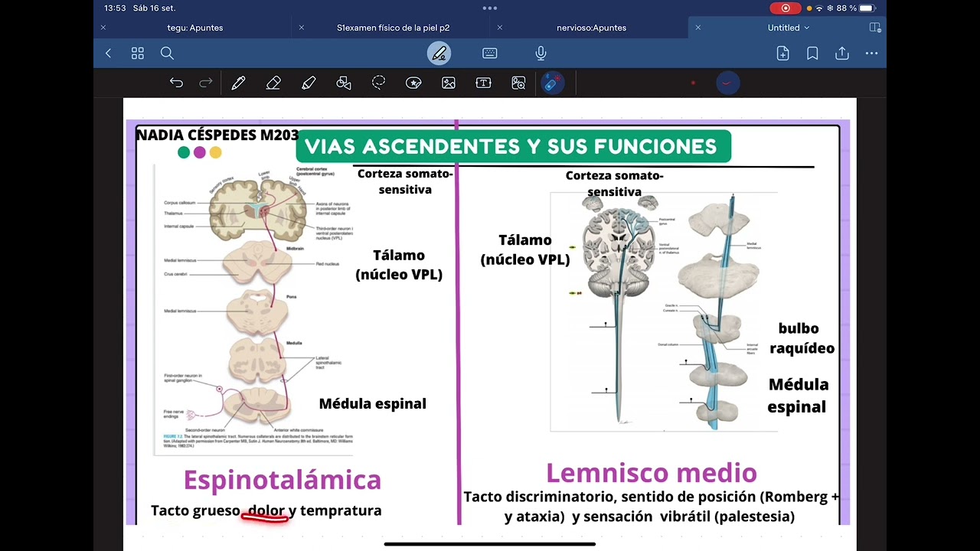Close the Untitled tab
Screen dimensions: 980x551
(697, 28)
